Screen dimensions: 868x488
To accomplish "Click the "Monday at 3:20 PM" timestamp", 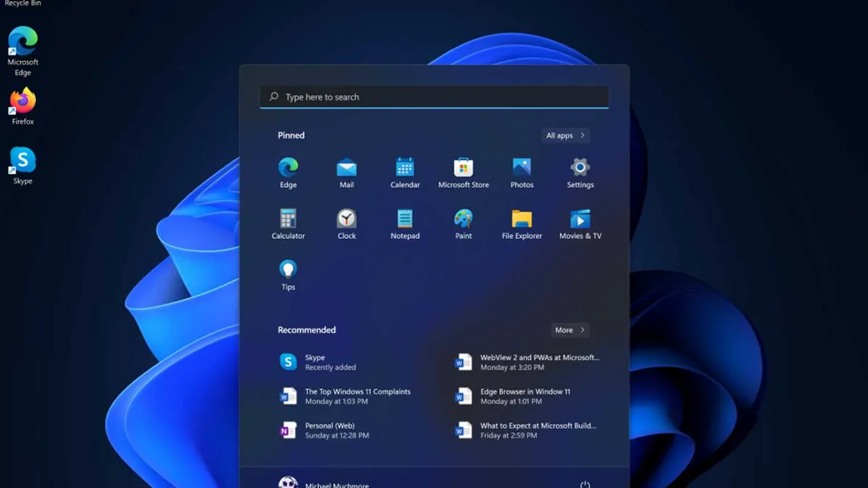I will point(512,367).
